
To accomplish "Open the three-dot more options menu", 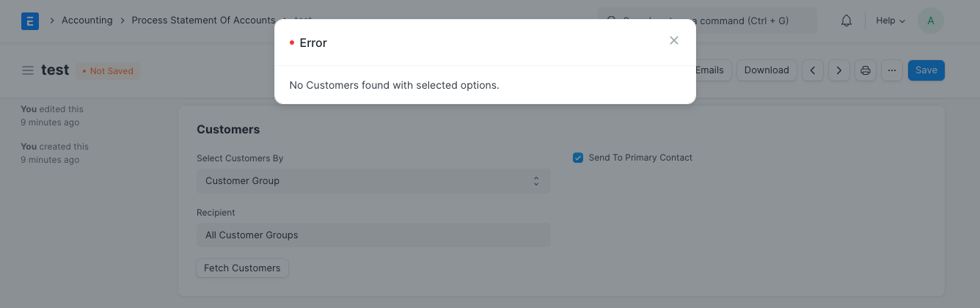I will [x=891, y=70].
